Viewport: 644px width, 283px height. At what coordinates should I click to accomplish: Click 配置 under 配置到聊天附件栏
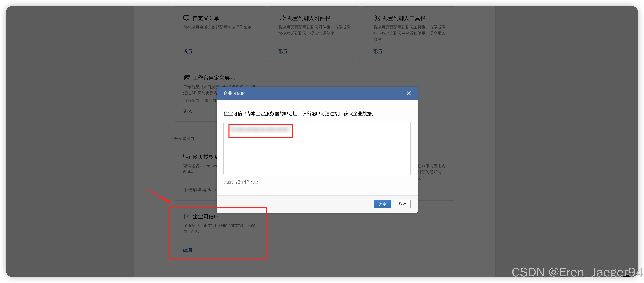coord(282,51)
